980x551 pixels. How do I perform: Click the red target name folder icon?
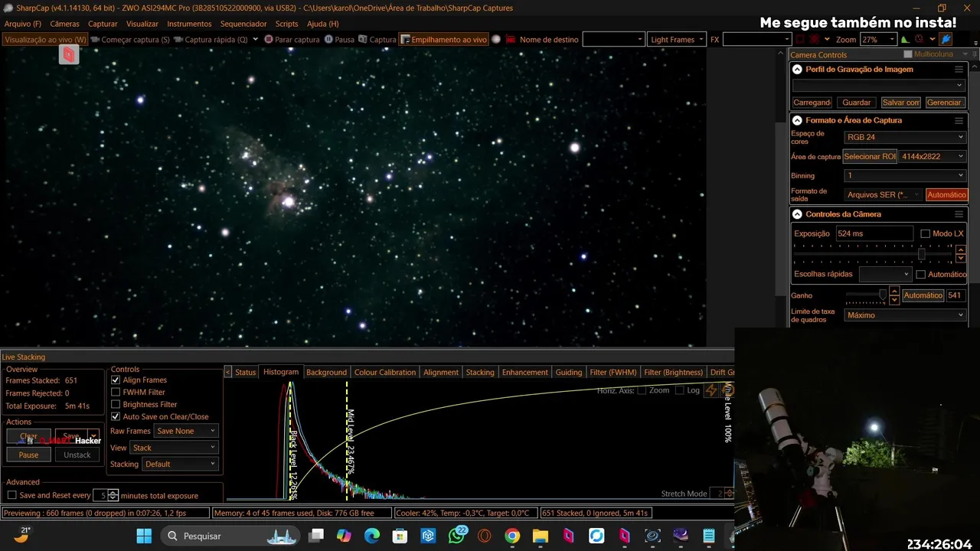(511, 39)
